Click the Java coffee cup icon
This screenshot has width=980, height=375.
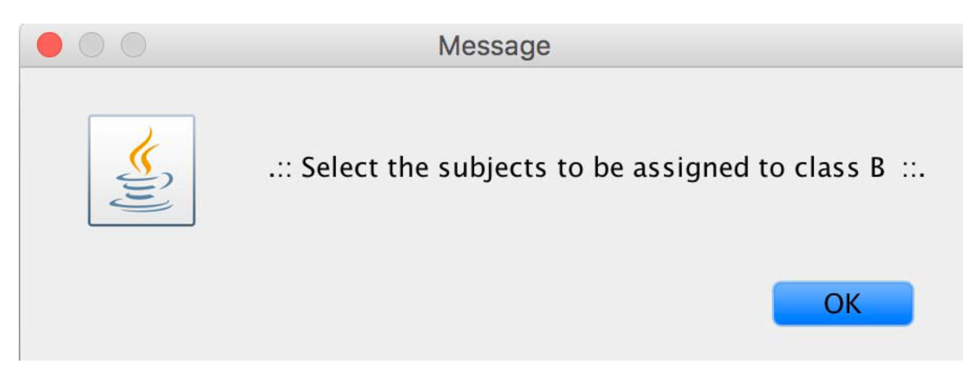click(141, 170)
